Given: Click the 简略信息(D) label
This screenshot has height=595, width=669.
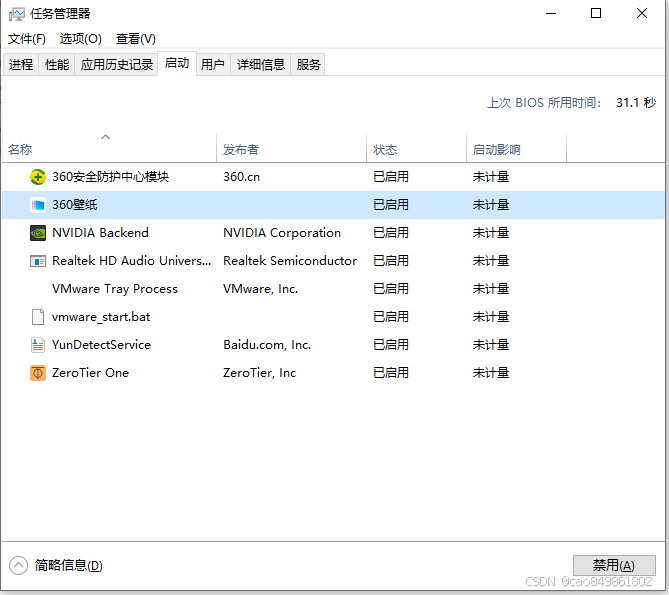Looking at the screenshot, I should coord(68,566).
